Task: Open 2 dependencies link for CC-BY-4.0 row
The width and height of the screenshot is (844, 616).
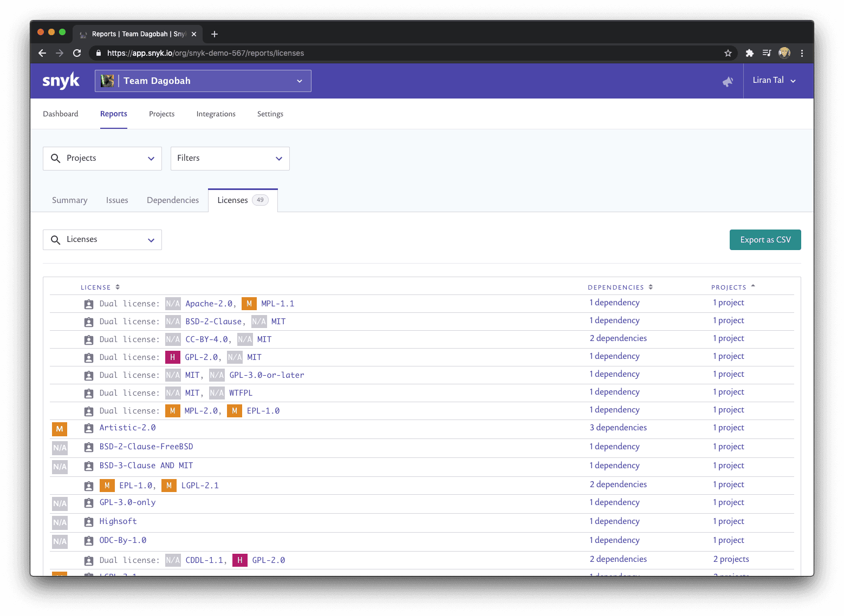Action: [x=618, y=338]
